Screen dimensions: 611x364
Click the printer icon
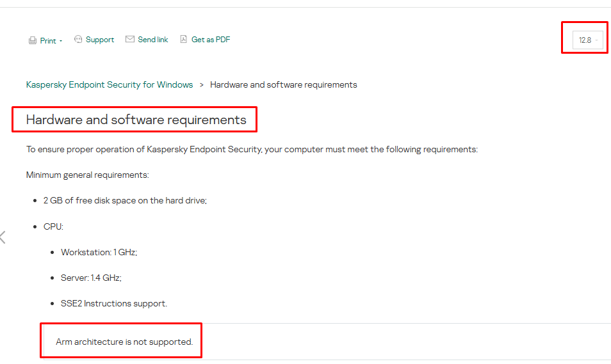32,40
